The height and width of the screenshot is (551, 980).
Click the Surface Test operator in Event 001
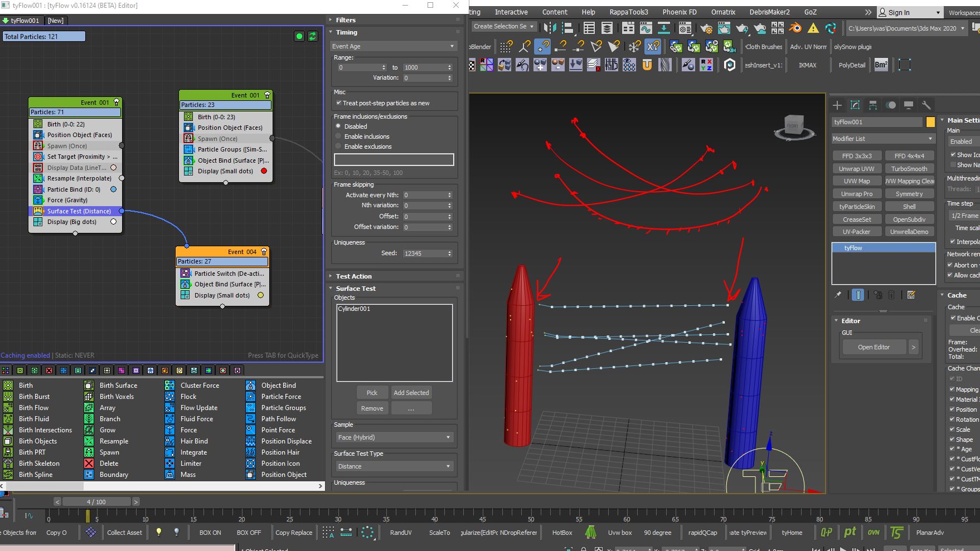click(x=79, y=211)
